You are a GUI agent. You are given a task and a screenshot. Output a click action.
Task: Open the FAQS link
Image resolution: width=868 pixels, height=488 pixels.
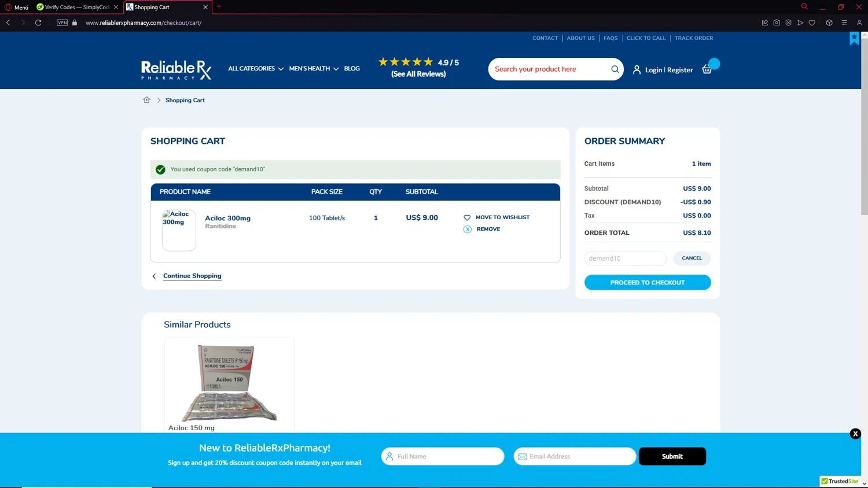pos(610,38)
